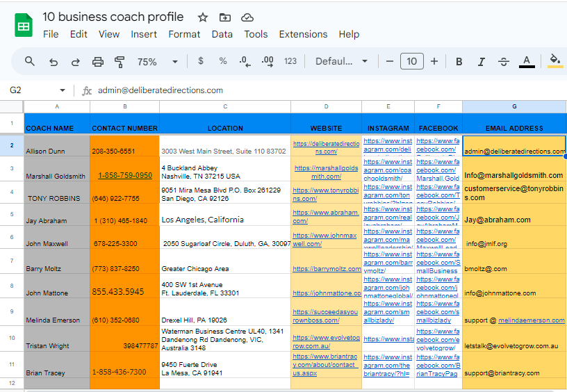Open the johnmaxwell.com website link
Screen dimensions: 567x392
click(324, 239)
